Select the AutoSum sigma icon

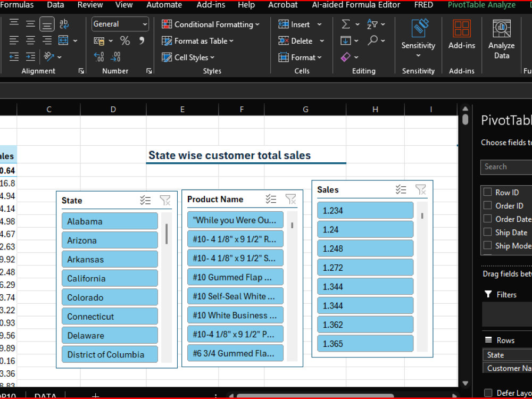[346, 24]
